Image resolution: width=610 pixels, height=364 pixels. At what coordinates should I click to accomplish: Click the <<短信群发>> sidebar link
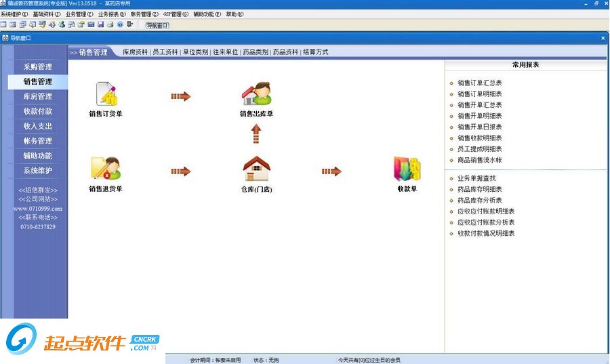point(38,190)
